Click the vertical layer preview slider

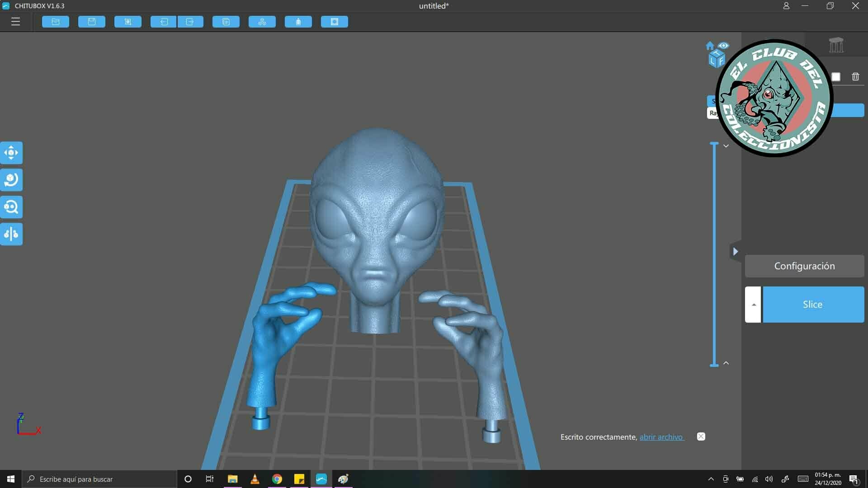(714, 254)
